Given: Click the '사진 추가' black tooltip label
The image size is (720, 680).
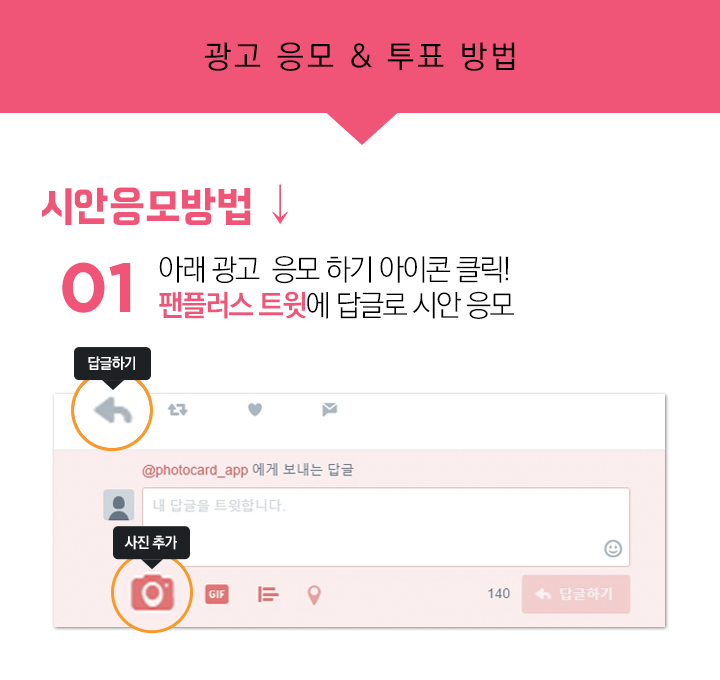Looking at the screenshot, I should 151,542.
